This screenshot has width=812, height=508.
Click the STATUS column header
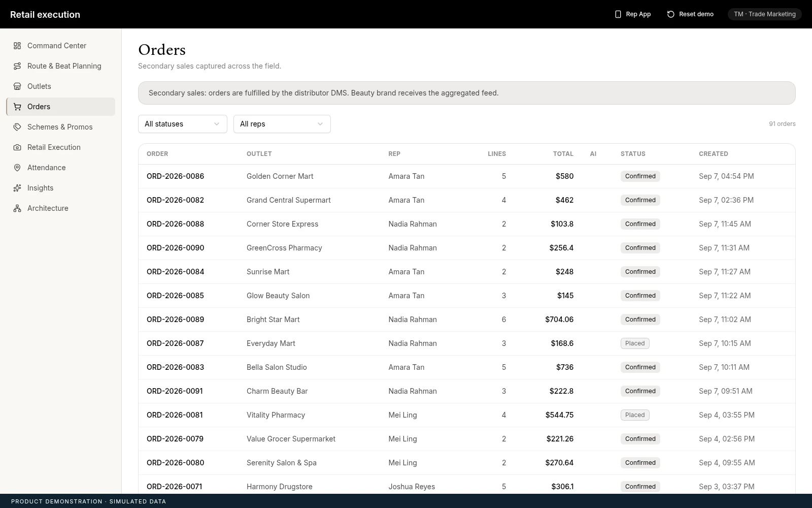pyautogui.click(x=633, y=154)
